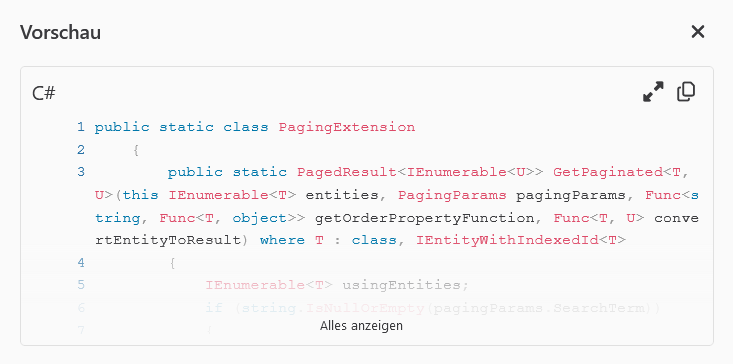Click the GetPaginated method name
The width and height of the screenshot is (733, 364).
click(608, 172)
